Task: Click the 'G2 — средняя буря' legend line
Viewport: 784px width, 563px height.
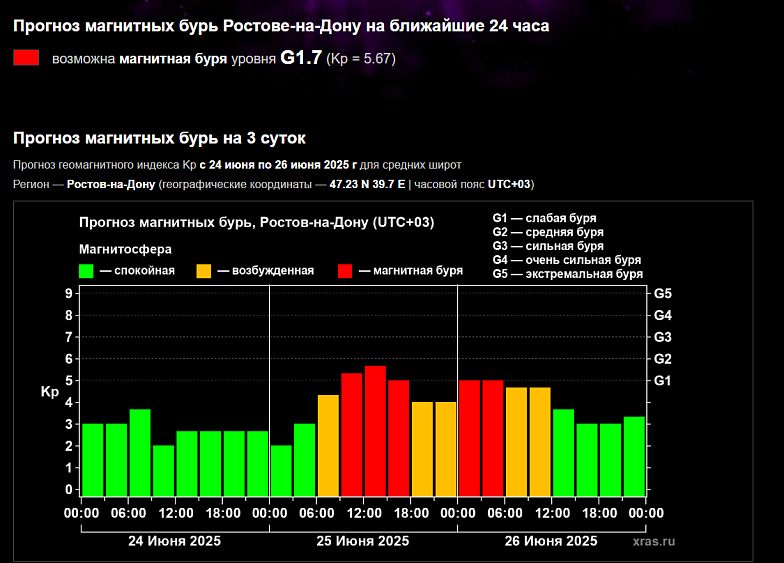Action: pyautogui.click(x=548, y=232)
